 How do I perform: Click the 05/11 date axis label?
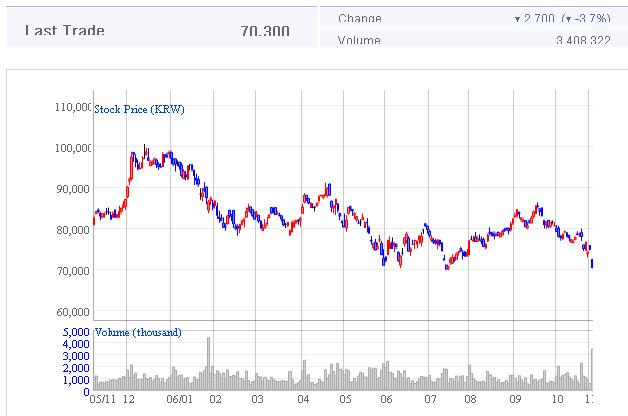coord(102,398)
